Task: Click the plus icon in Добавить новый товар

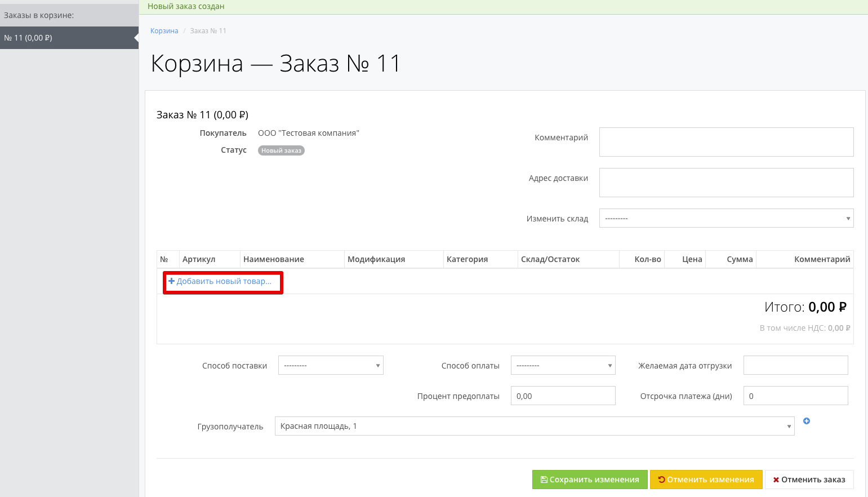Action: pos(171,281)
